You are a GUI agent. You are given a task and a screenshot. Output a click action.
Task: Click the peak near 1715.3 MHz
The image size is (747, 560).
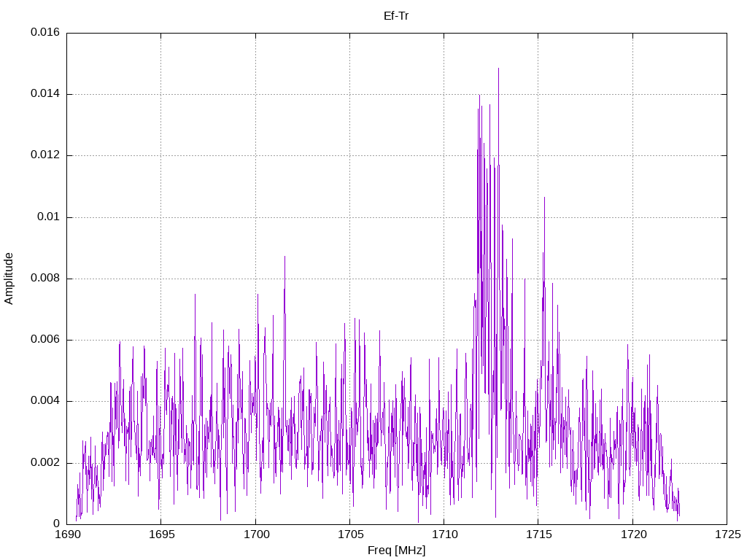click(x=544, y=198)
